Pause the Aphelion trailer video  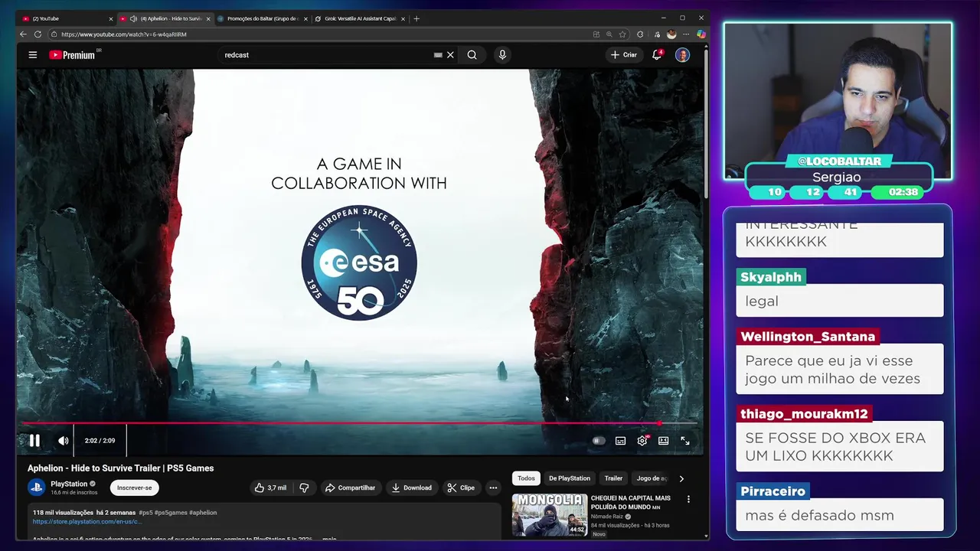pos(34,441)
